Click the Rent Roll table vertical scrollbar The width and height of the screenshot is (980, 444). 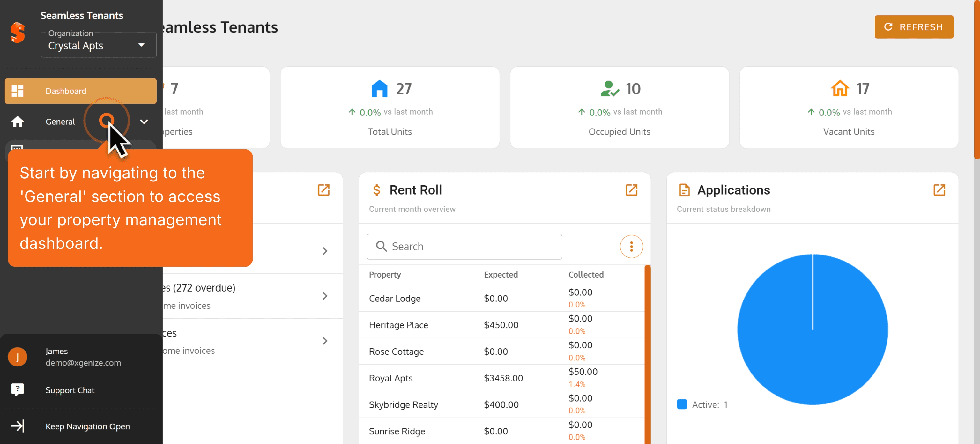(648, 354)
